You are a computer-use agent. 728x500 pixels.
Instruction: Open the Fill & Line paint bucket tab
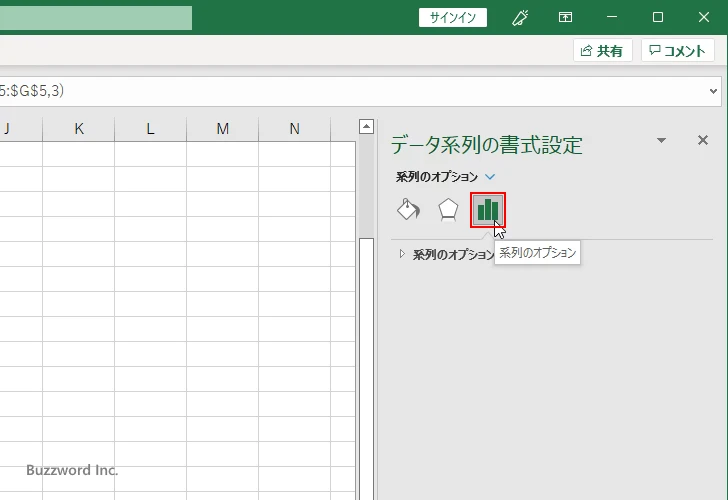[408, 209]
